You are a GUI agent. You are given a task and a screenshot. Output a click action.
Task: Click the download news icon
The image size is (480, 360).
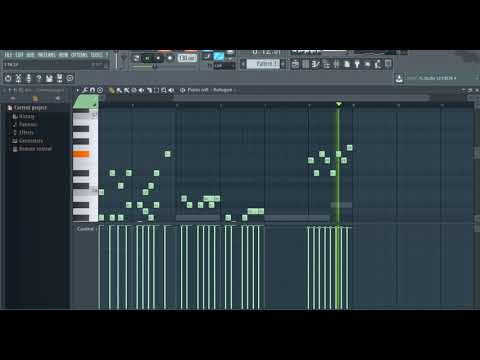coord(399,79)
